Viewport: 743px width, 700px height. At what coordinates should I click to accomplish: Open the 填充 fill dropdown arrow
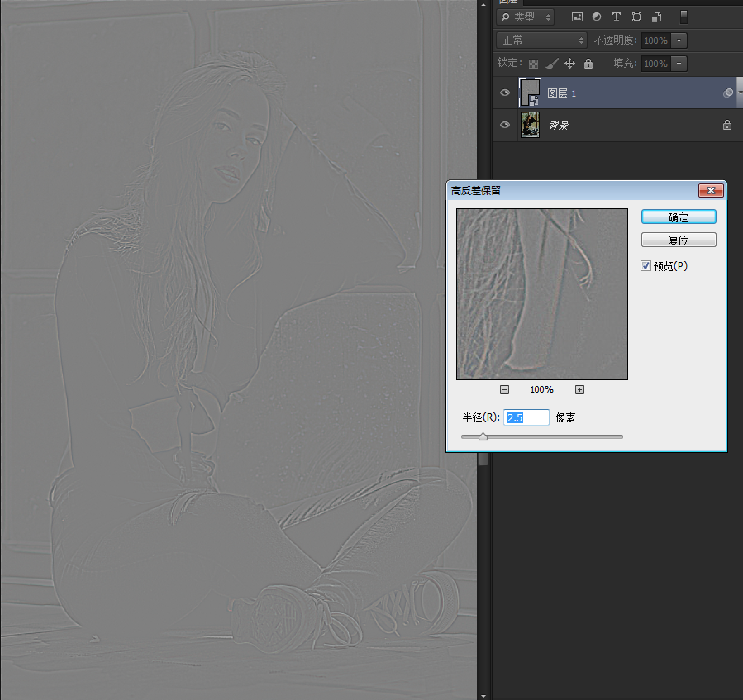pyautogui.click(x=679, y=64)
